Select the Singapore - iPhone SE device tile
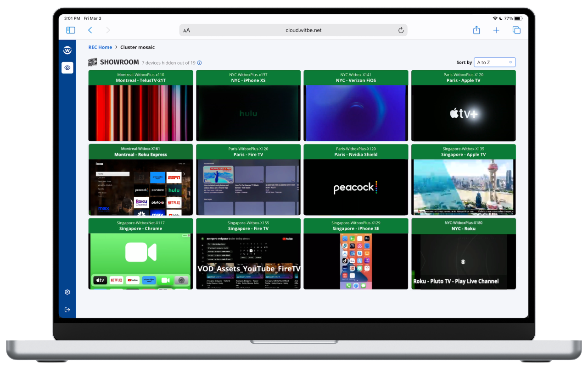 click(356, 261)
